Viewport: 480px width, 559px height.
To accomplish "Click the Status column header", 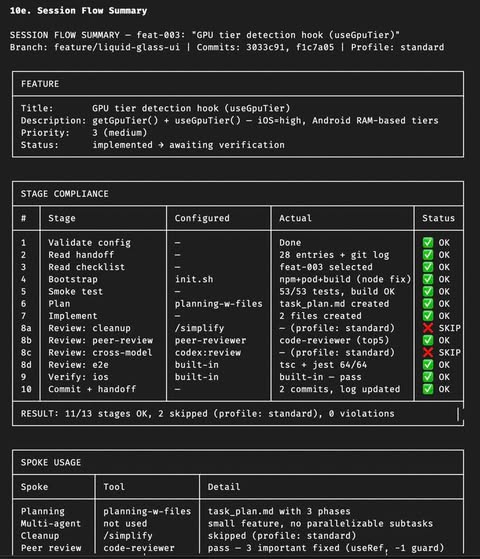I will click(438, 218).
